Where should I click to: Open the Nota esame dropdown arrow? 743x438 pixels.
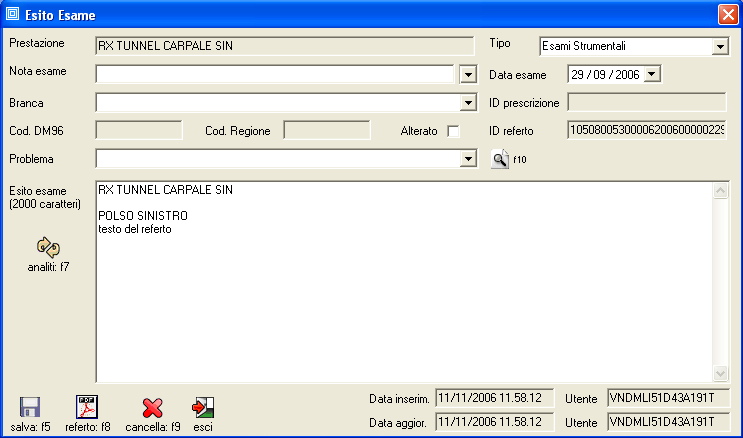tap(468, 74)
